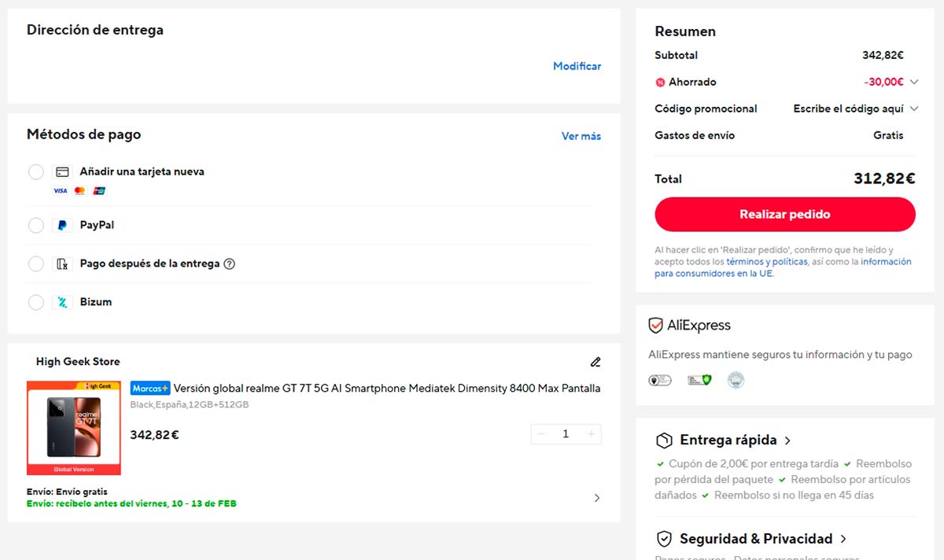Click 'Modificar' to edit delivery address

(x=577, y=66)
